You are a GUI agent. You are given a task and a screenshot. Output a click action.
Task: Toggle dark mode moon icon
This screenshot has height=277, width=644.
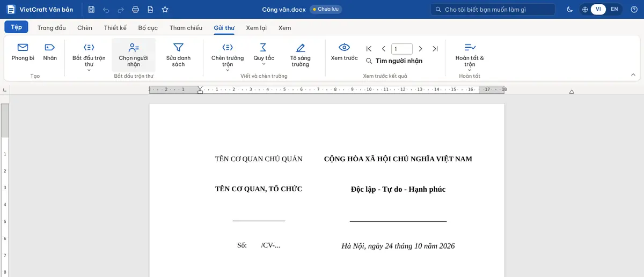(x=569, y=9)
